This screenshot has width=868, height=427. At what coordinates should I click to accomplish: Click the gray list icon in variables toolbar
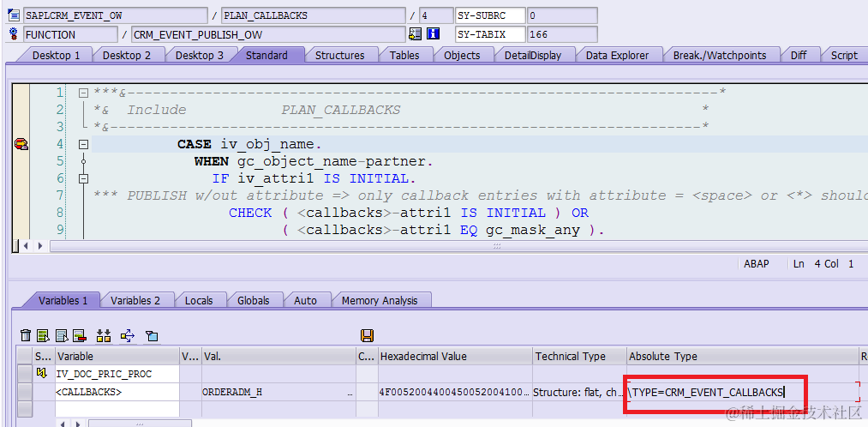coord(62,335)
